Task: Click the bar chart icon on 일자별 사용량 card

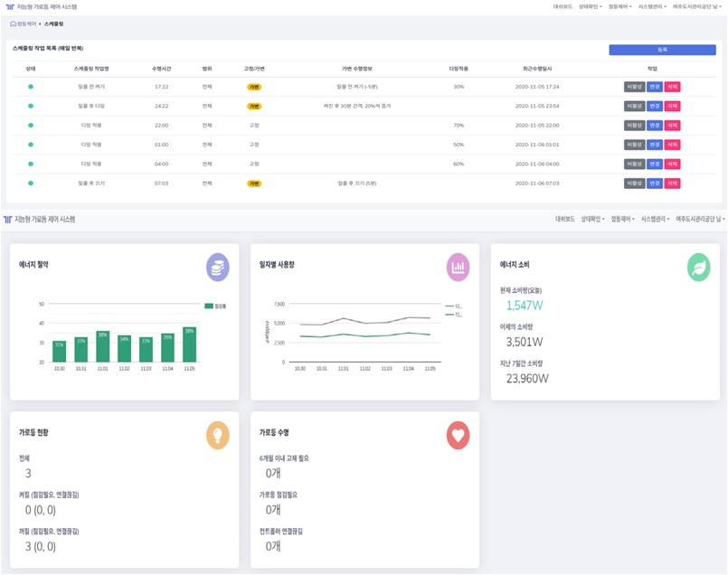Action: [x=459, y=267]
